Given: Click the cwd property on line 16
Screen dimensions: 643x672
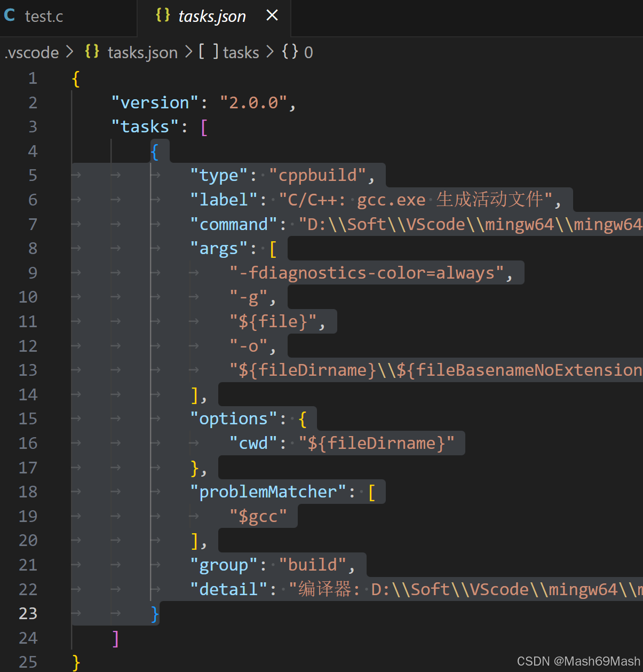Looking at the screenshot, I should [252, 442].
